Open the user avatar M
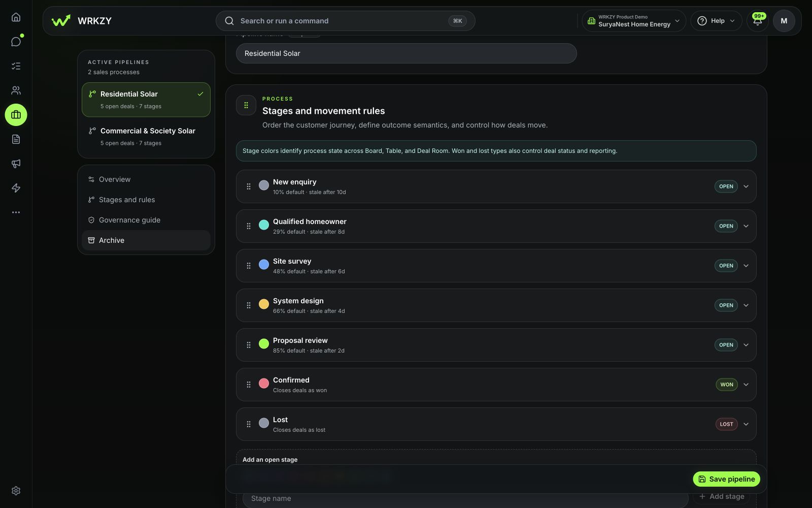The image size is (812, 508). coord(784,21)
